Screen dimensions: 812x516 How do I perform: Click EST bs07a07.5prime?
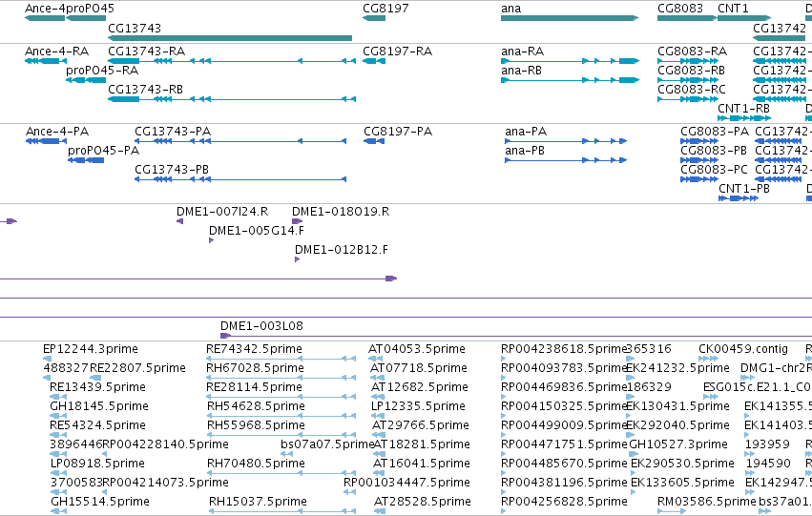coord(287,454)
